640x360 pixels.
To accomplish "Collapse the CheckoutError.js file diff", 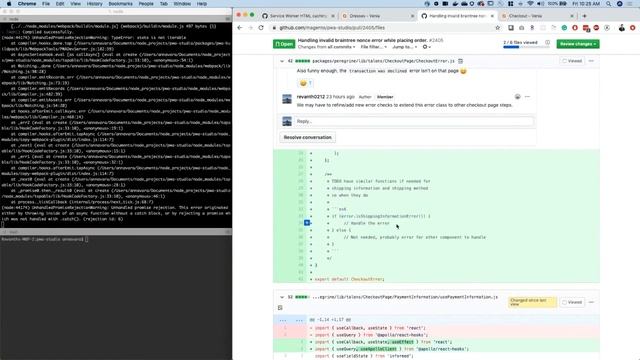I will (282, 61).
